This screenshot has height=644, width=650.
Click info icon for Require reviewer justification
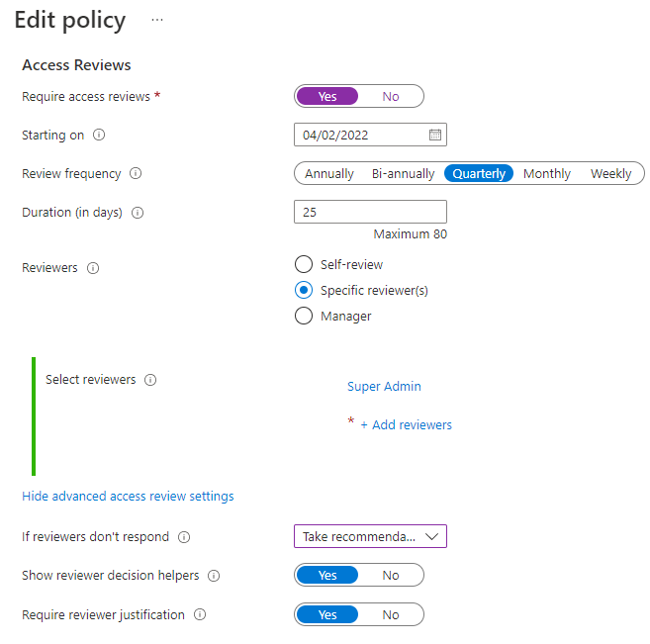[x=200, y=615]
